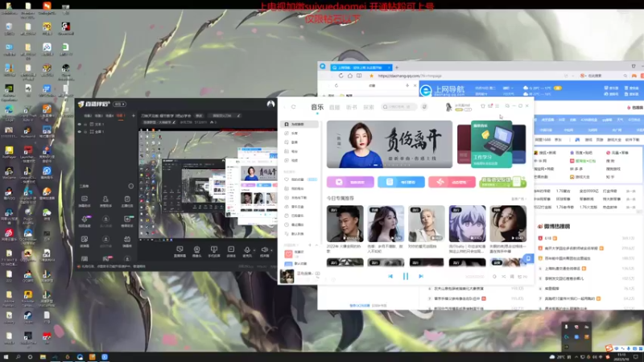Click the music app search input field

click(398, 107)
